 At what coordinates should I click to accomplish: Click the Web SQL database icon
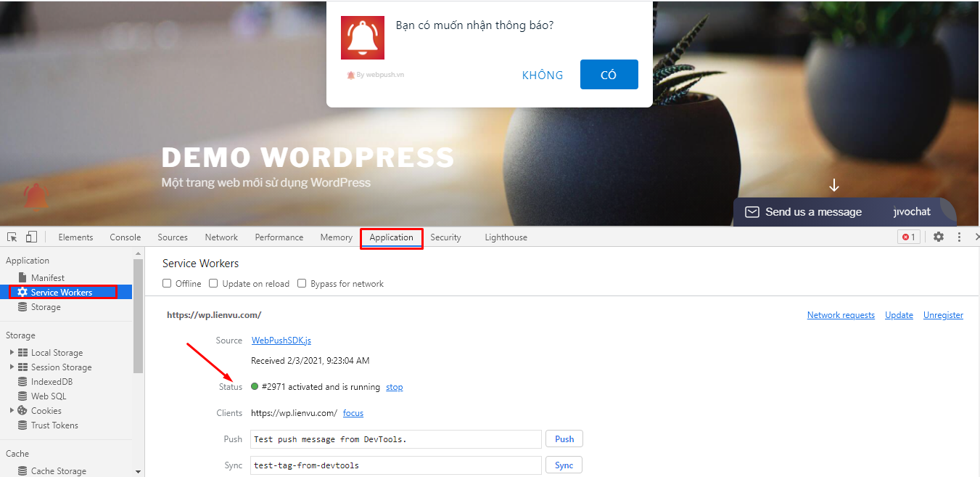[x=22, y=396]
